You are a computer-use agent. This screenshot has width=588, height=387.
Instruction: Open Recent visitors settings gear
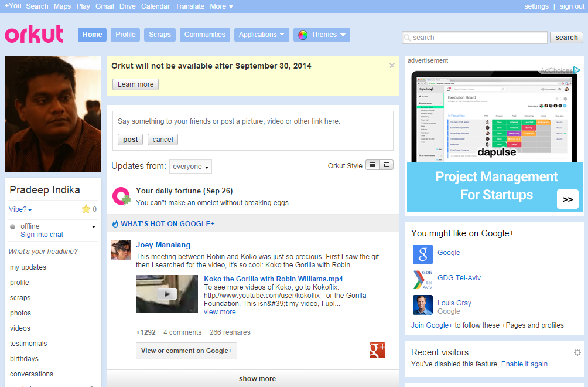click(x=577, y=352)
